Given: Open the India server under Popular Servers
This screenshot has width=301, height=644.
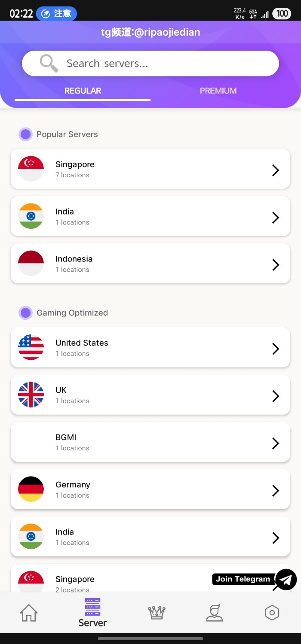Looking at the screenshot, I should tap(150, 216).
